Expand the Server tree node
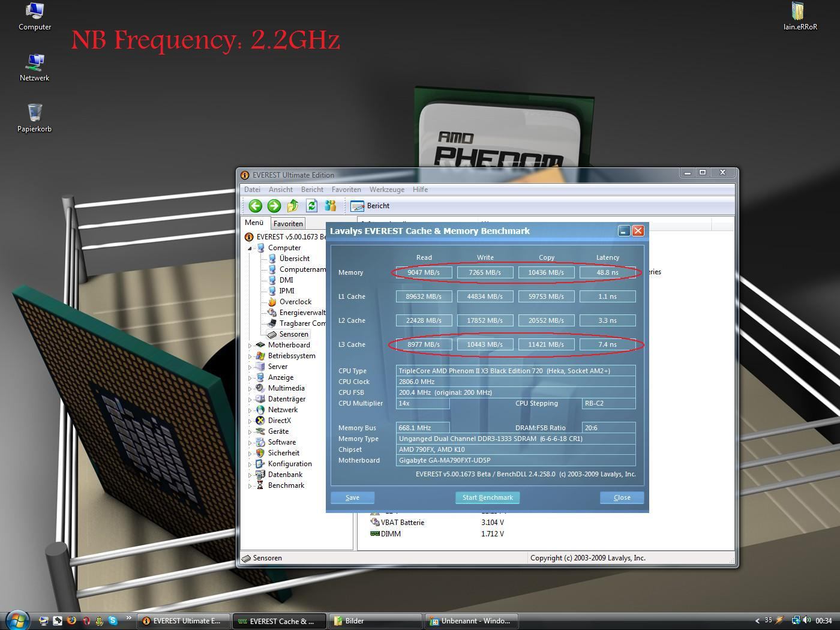840x630 pixels. [x=250, y=367]
